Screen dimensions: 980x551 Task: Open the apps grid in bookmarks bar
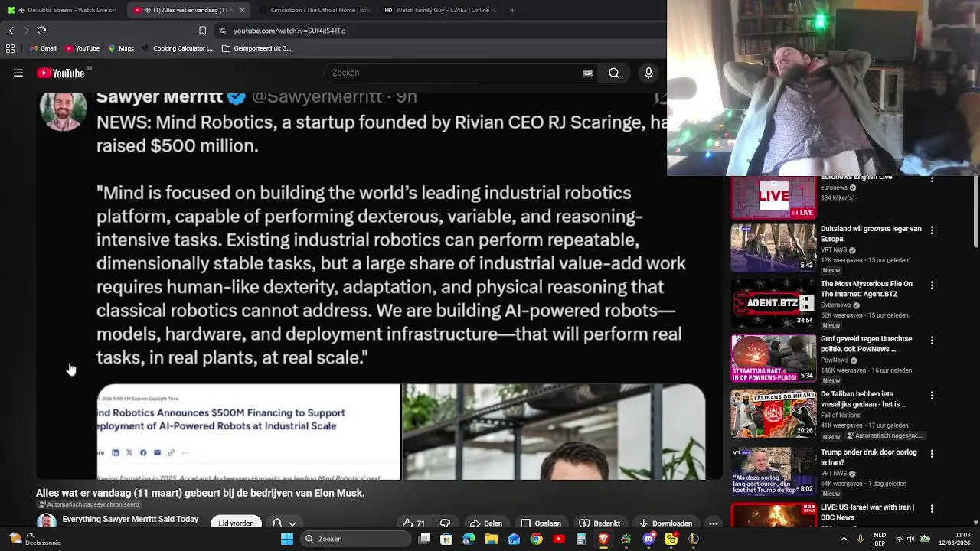pos(10,48)
